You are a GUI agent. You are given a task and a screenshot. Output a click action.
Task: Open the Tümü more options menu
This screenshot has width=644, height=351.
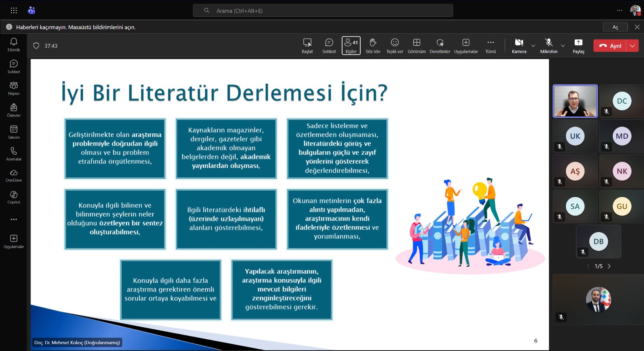pos(490,45)
